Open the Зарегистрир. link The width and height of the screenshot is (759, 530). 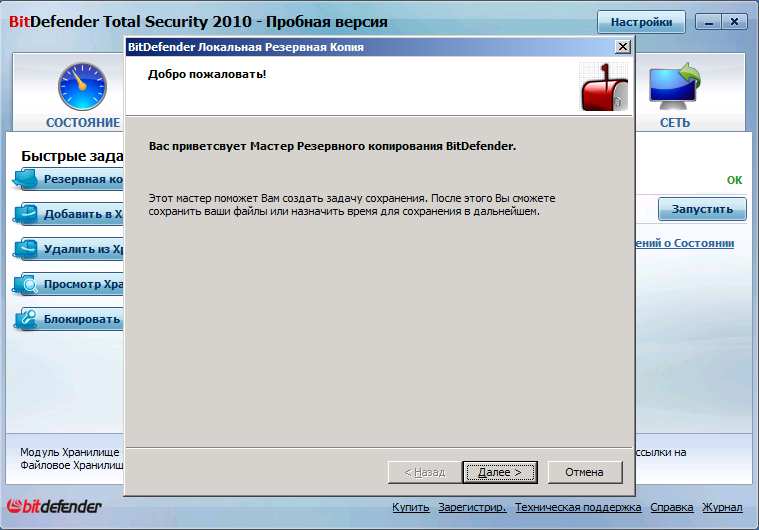click(472, 507)
